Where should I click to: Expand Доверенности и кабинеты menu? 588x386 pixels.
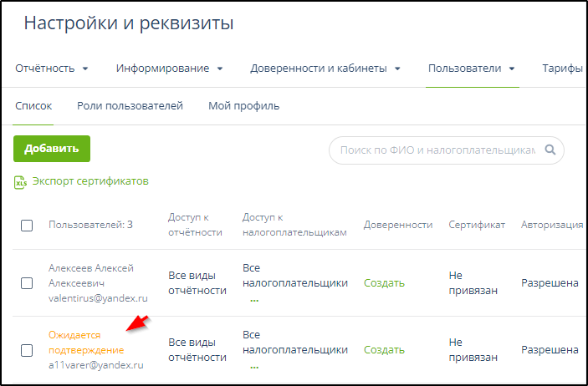(x=325, y=69)
